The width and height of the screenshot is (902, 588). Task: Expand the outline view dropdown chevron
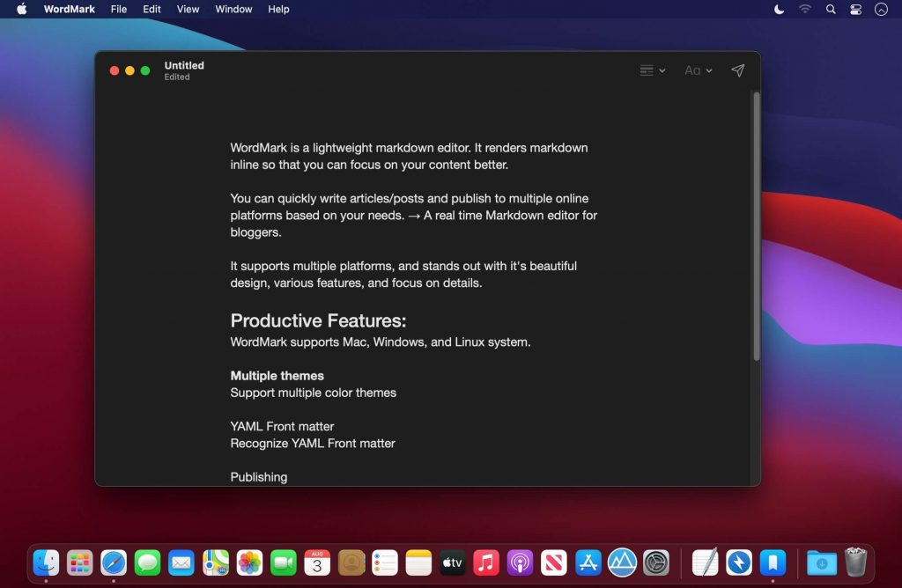(x=662, y=70)
